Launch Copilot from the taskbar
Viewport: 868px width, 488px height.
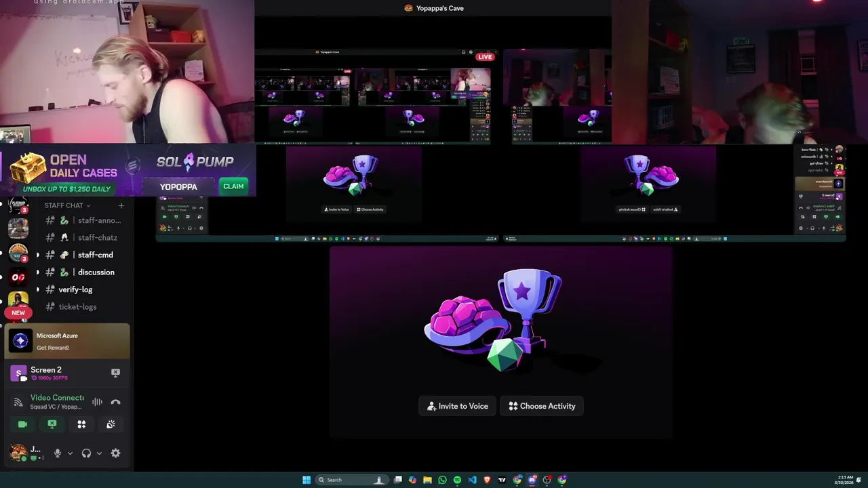412,480
